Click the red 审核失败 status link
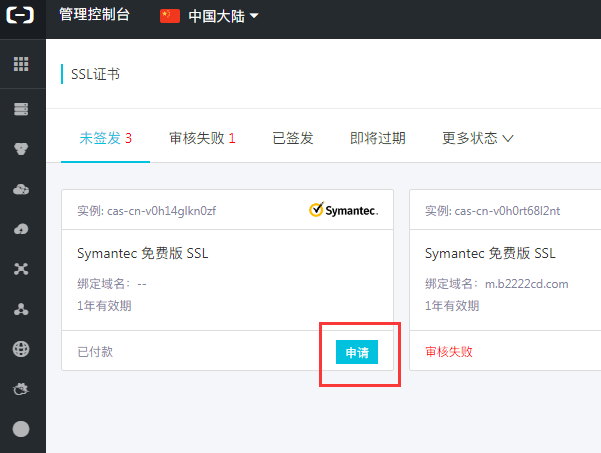601x453 pixels. tap(449, 351)
